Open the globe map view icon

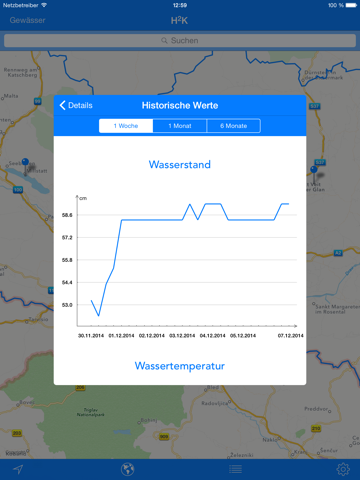click(128, 469)
